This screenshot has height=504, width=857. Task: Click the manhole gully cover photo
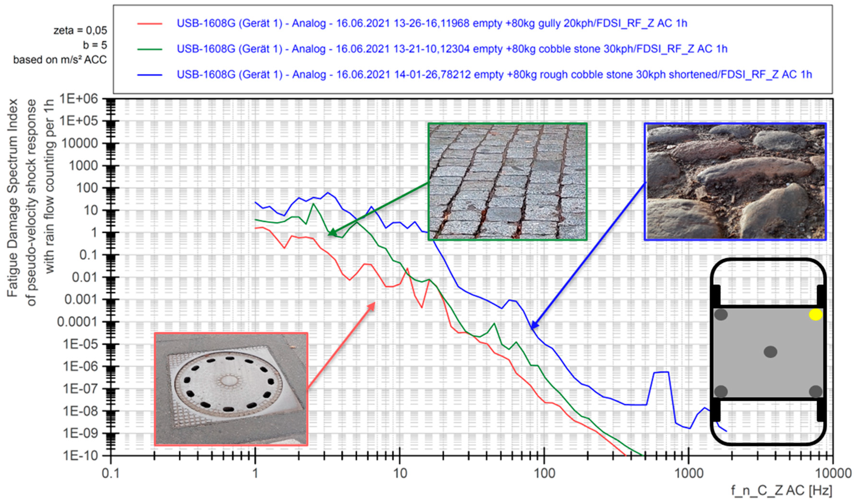(x=231, y=389)
